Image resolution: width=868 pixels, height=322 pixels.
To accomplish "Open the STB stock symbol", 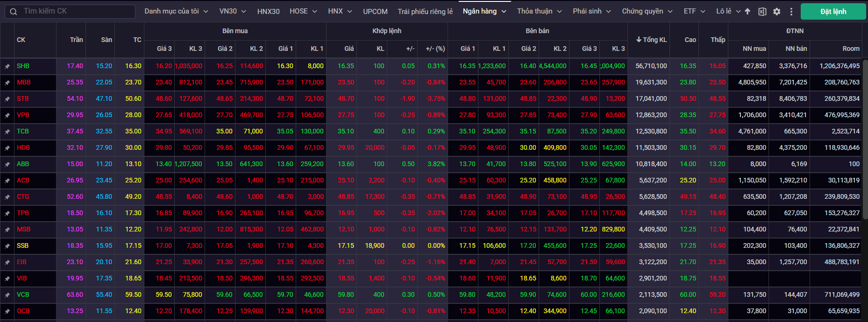I will [23, 98].
